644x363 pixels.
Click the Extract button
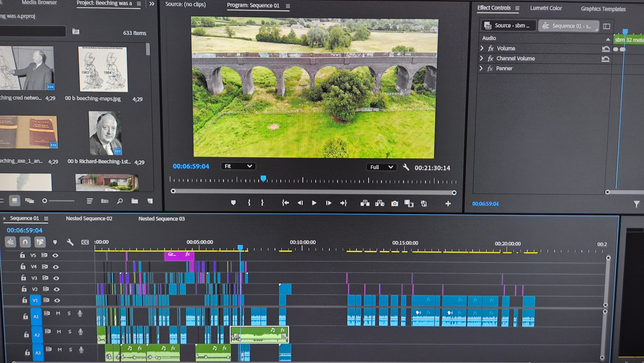point(380,203)
